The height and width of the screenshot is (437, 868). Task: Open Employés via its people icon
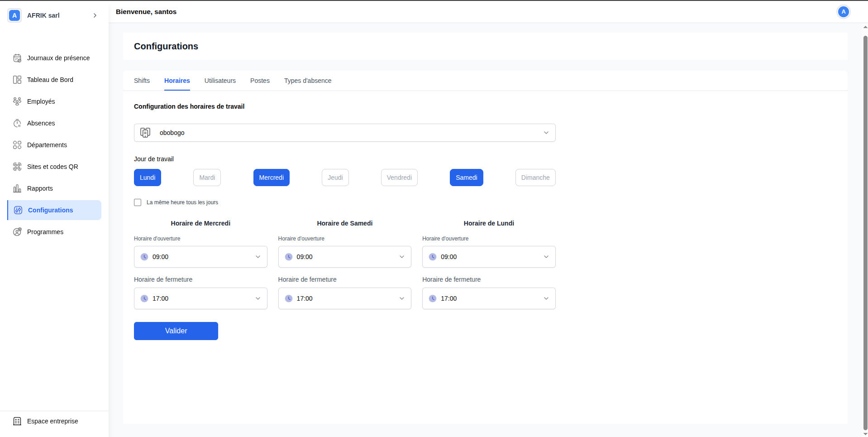coord(17,101)
